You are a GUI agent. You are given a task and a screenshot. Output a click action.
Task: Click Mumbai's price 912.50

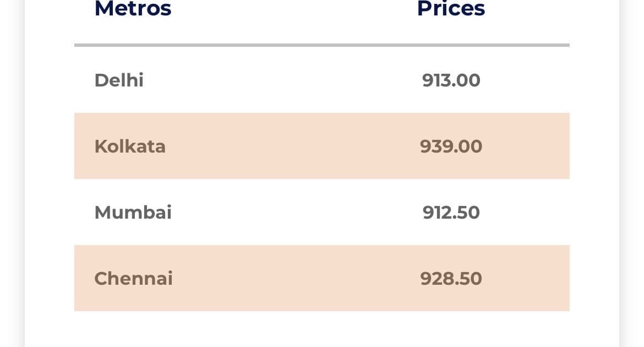[451, 213]
